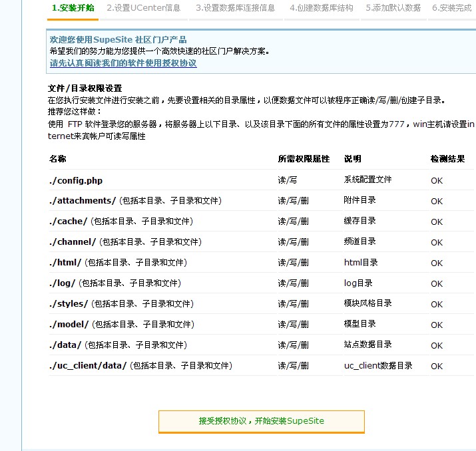Select the ./log/ directory name
Screen dimensions: 476x451
(62, 283)
